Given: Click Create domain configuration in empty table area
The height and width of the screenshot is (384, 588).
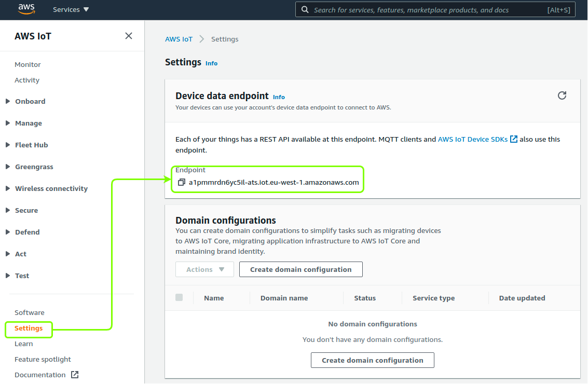Looking at the screenshot, I should pyautogui.click(x=373, y=360).
